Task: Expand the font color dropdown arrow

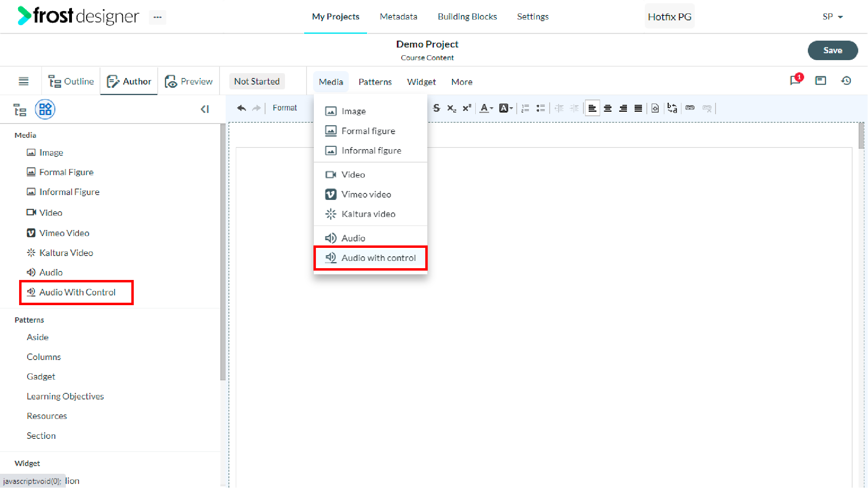Action: point(491,108)
